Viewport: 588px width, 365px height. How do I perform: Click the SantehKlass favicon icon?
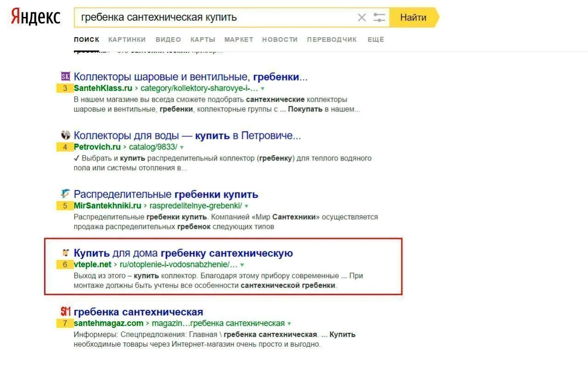pyautogui.click(x=65, y=76)
